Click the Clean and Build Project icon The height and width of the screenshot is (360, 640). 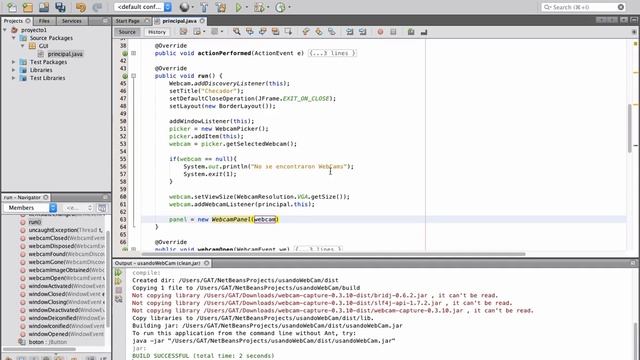pos(221,7)
